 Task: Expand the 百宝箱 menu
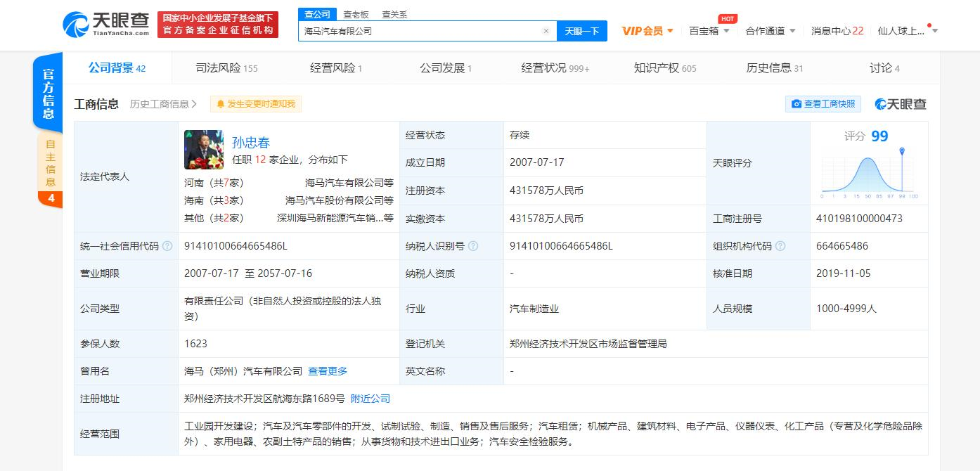(x=709, y=31)
